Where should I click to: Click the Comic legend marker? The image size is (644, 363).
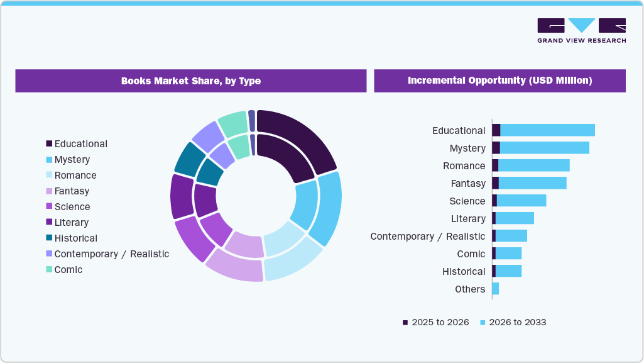(x=48, y=269)
